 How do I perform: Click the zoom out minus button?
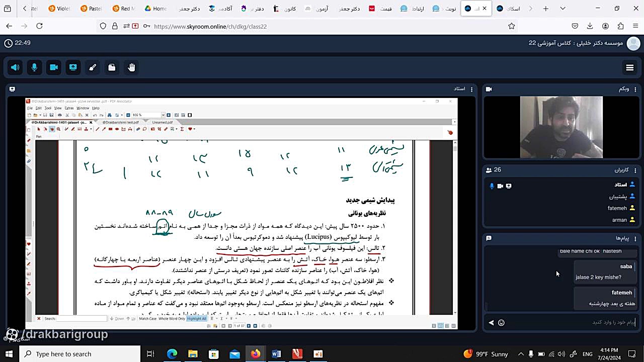coord(128,115)
